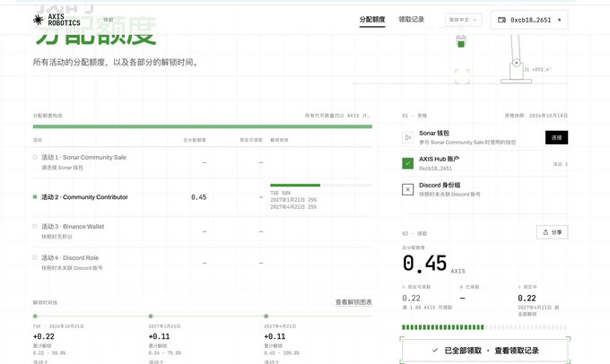Click the 0.22 value under 现在可领取
This screenshot has width=610, height=364.
411,299
